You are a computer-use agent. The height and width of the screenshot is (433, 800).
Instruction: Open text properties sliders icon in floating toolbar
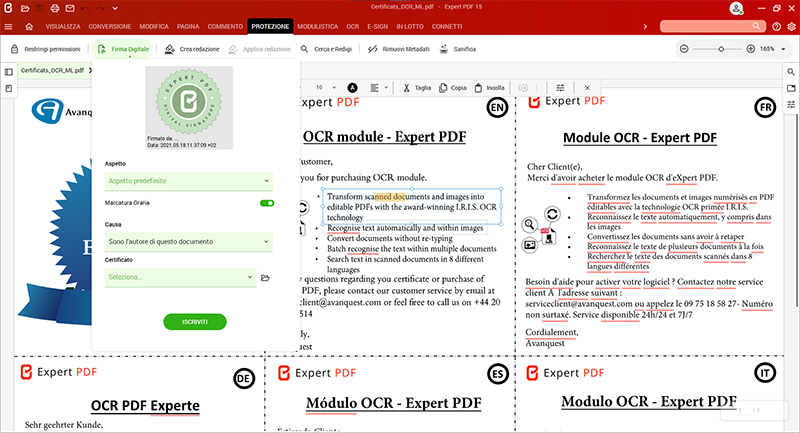tap(560, 88)
